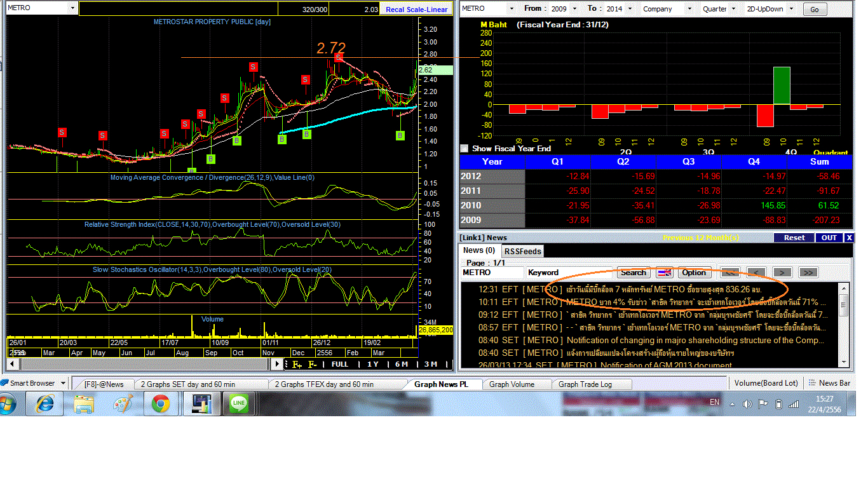Screen dimensions: 868x488
Task: Click Recal Scale-Linear button
Action: pyautogui.click(x=416, y=9)
